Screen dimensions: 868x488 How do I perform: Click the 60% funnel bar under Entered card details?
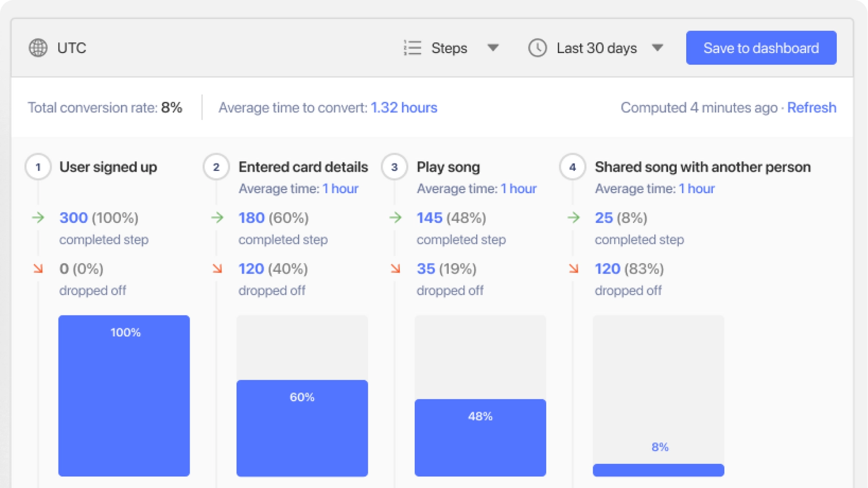pos(302,428)
